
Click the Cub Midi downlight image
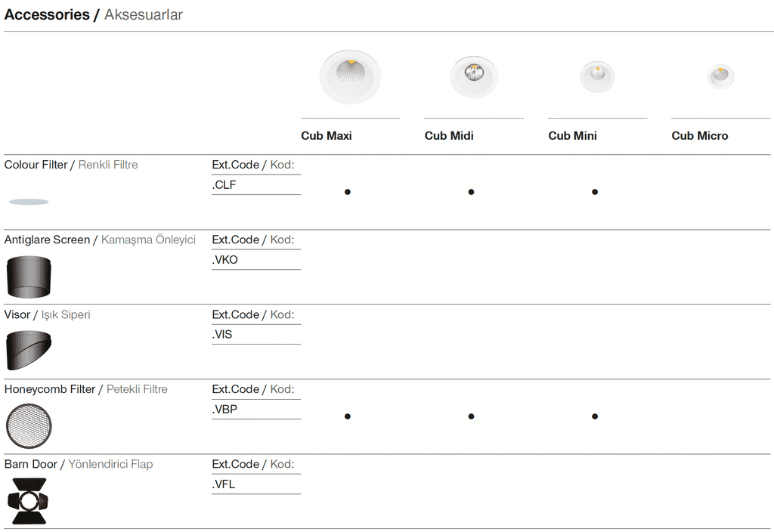point(474,76)
